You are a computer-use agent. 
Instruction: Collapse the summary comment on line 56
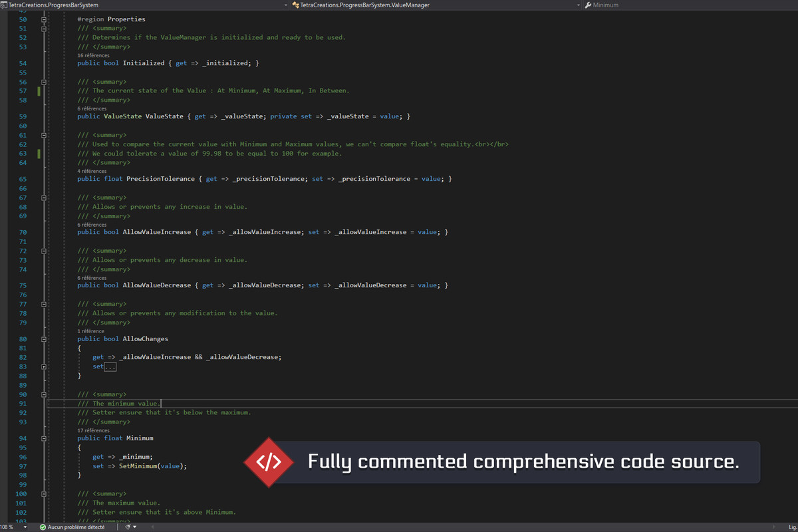pyautogui.click(x=44, y=82)
